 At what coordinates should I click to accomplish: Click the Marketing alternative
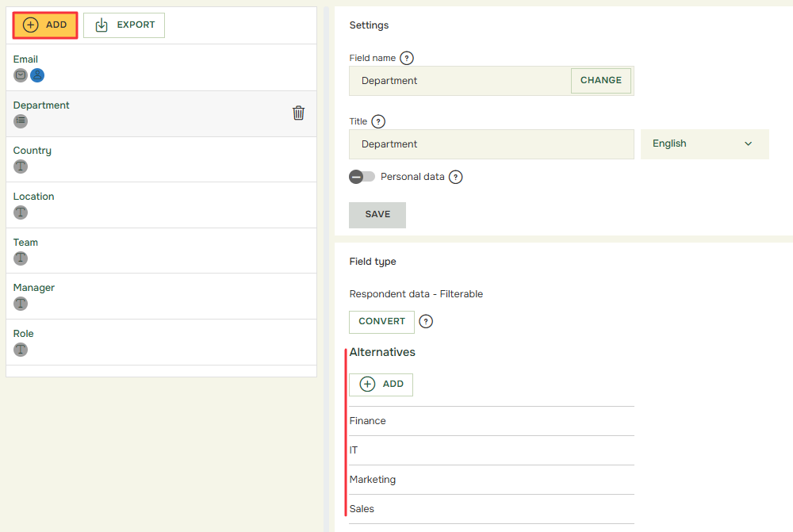(491, 480)
